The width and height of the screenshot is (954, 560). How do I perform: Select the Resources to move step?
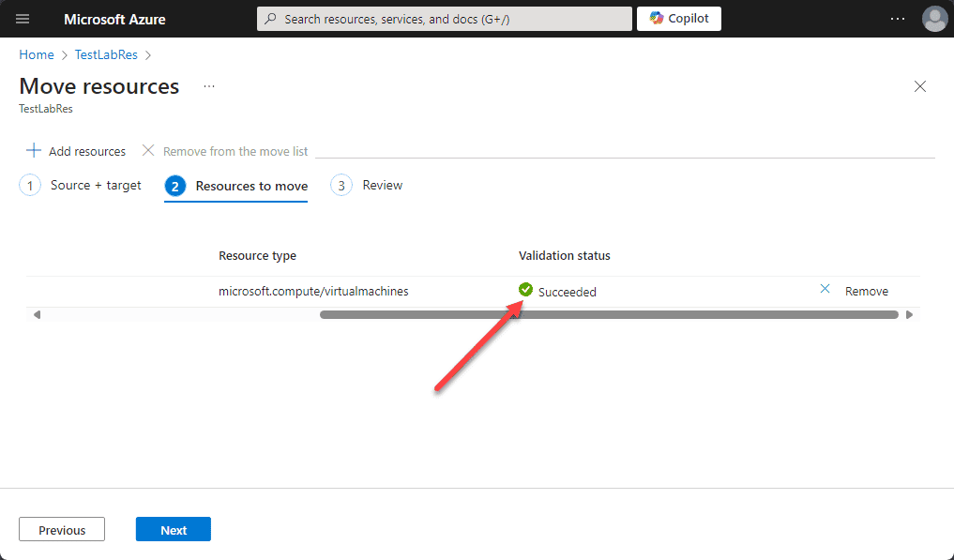(x=236, y=187)
